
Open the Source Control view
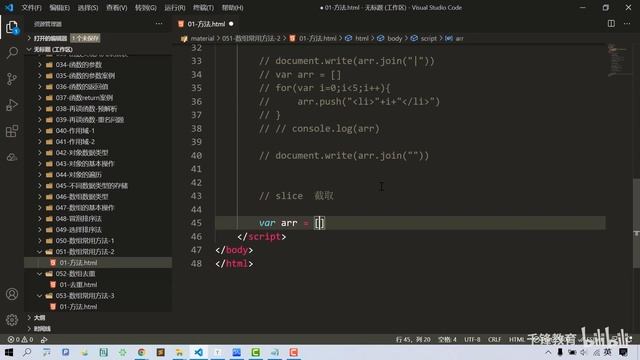click(x=12, y=79)
